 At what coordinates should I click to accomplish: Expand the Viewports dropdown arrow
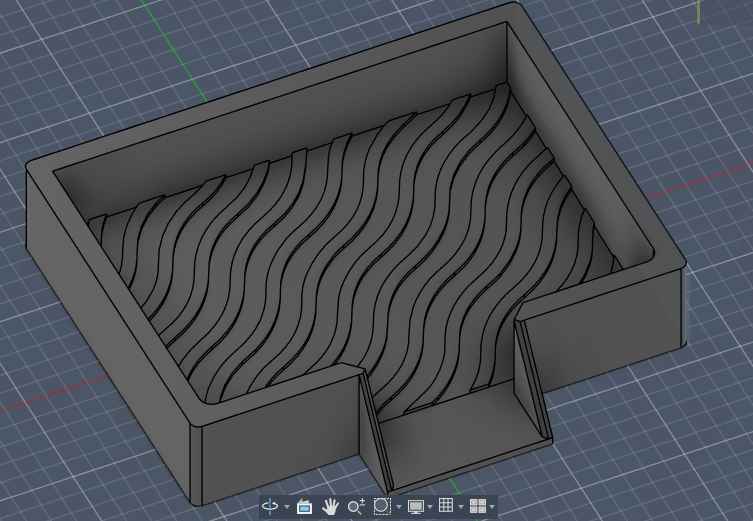point(492,507)
